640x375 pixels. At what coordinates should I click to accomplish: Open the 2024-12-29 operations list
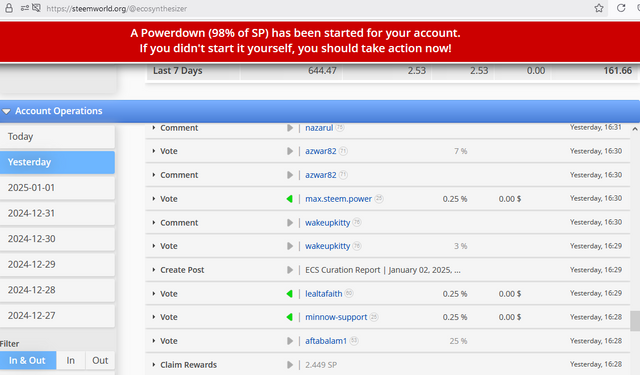57,264
